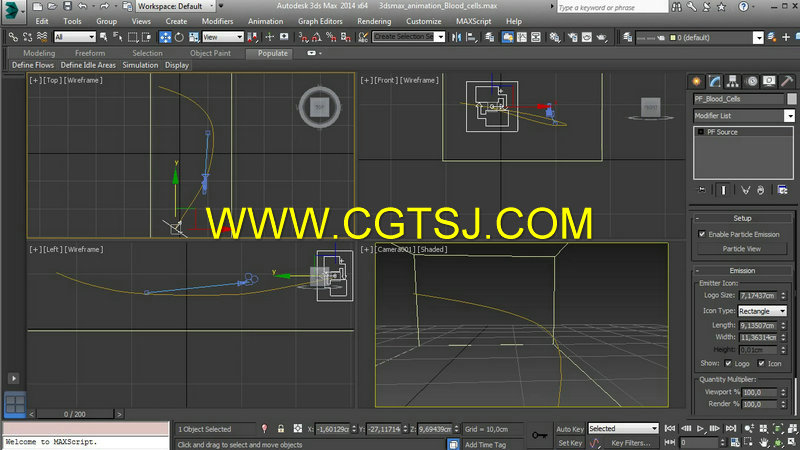Open Render Setup icon
Screen dimensions: 800x450
pos(573,37)
